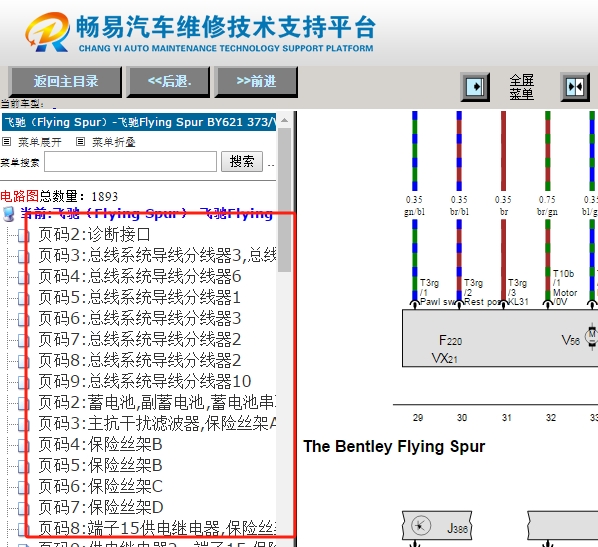Open 页码5:保险丝架B

[100, 465]
